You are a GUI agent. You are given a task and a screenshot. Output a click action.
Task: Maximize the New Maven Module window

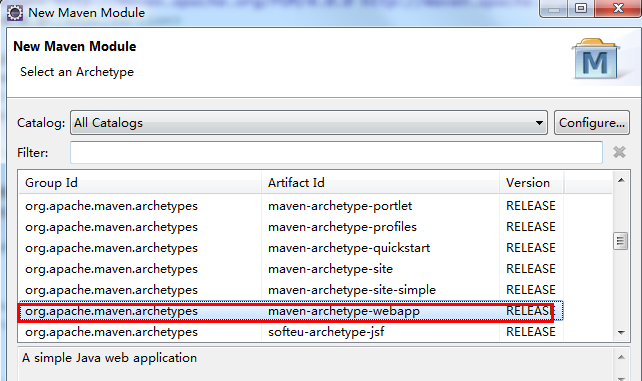[581, 8]
